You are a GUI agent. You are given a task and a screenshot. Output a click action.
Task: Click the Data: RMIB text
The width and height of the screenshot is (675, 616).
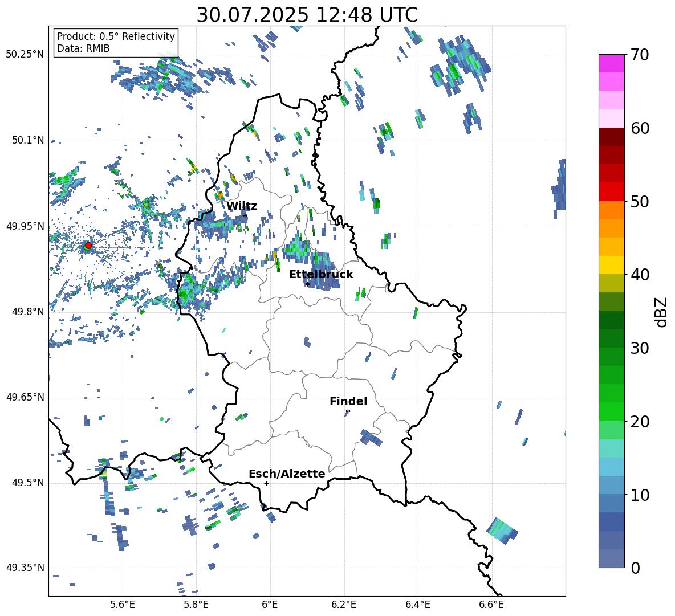[x=83, y=48]
